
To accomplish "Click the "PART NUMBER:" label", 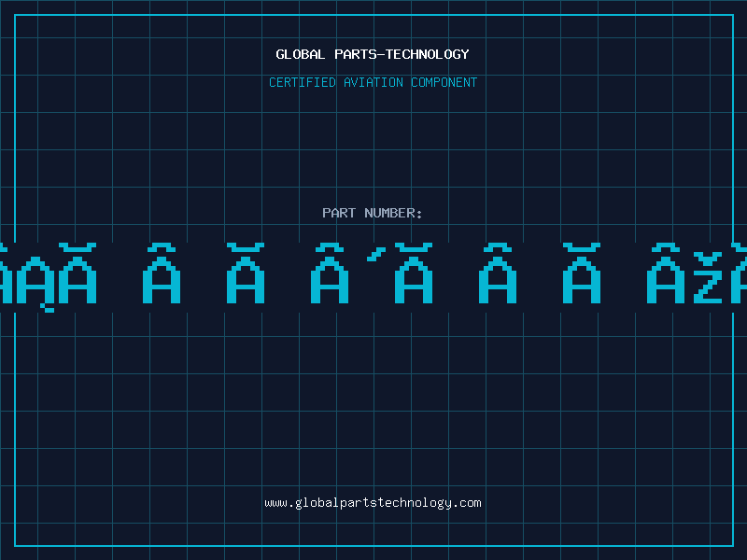I will coord(373,213).
